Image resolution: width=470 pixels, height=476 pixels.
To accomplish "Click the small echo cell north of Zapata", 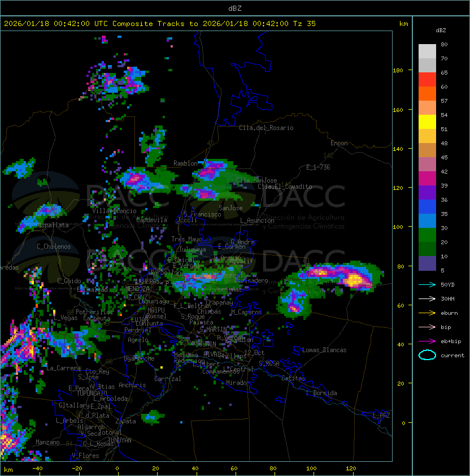I will point(153,417).
